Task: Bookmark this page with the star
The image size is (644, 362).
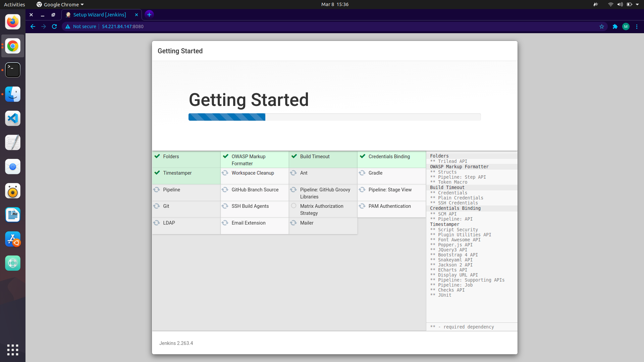Action: (602, 26)
